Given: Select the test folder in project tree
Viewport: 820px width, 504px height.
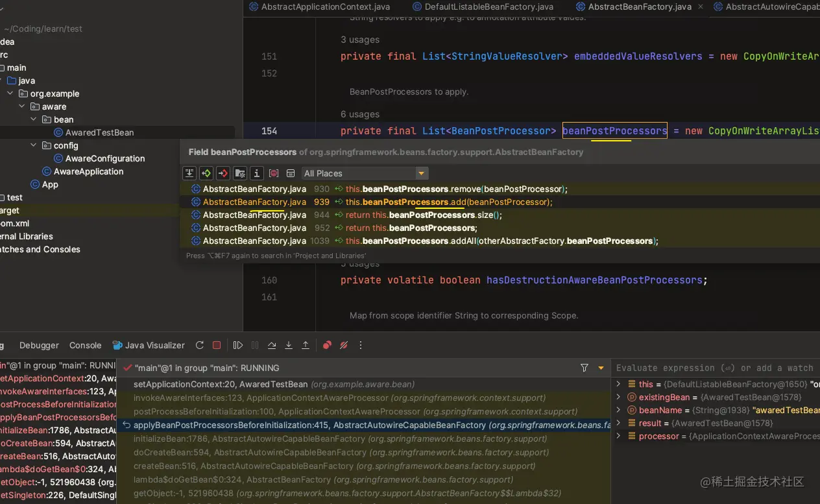Looking at the screenshot, I should coord(13,197).
